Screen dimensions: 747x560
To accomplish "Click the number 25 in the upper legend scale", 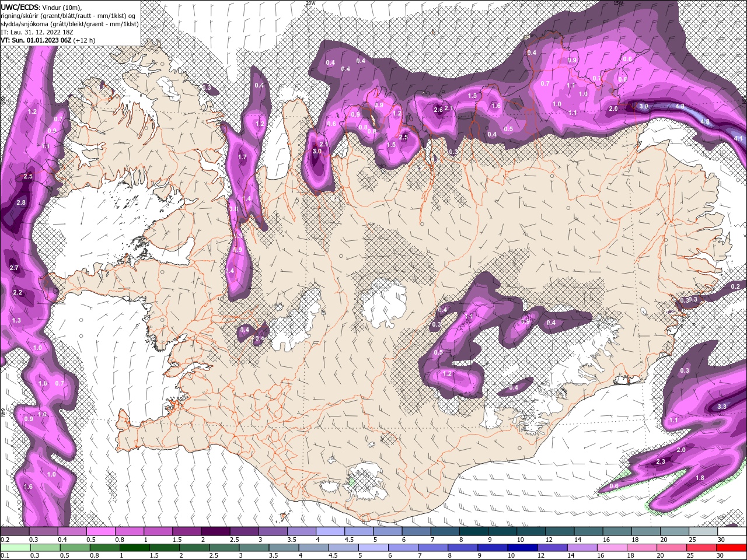I will coord(692,540).
